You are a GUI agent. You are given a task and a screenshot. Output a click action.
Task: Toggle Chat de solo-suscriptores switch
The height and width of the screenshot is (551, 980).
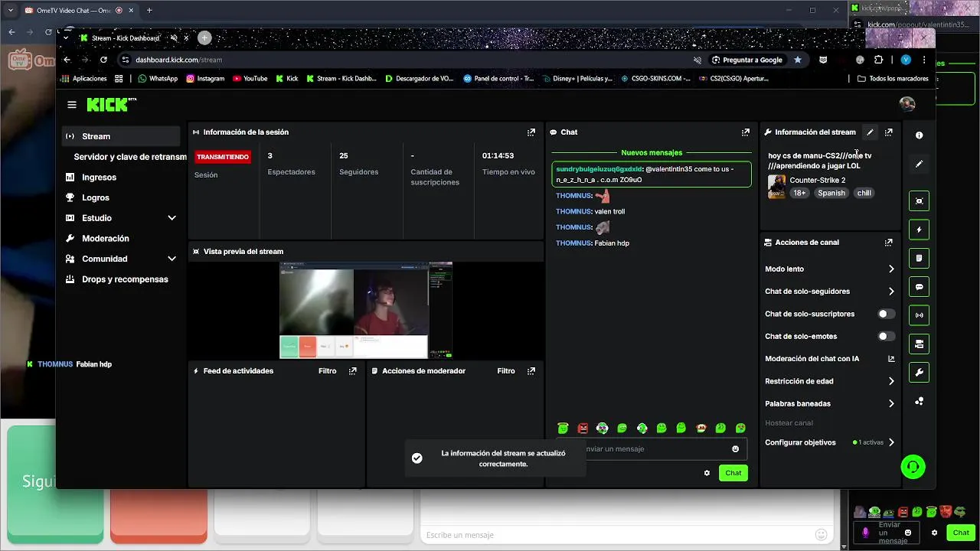(x=887, y=314)
